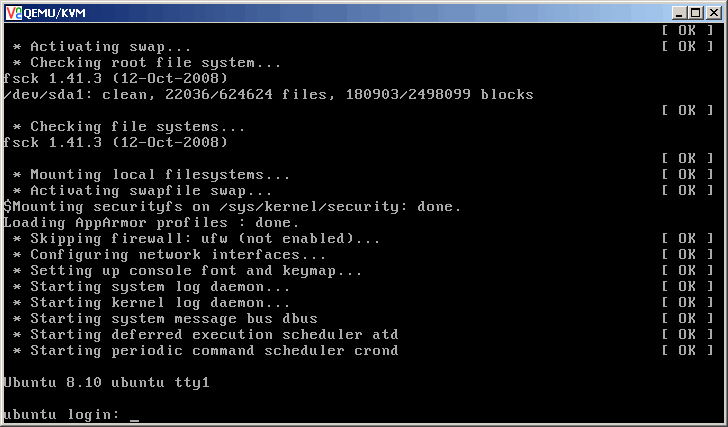
Task: Click the "Ubuntu 8.10 ubuntu tty1" line
Action: [x=107, y=382]
